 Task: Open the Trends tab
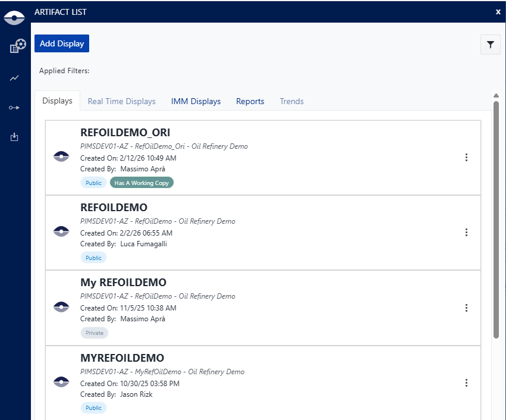click(x=291, y=101)
